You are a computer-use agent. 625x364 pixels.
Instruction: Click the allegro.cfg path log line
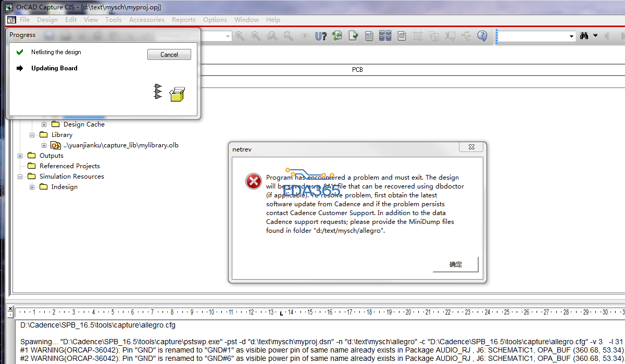tap(98, 325)
